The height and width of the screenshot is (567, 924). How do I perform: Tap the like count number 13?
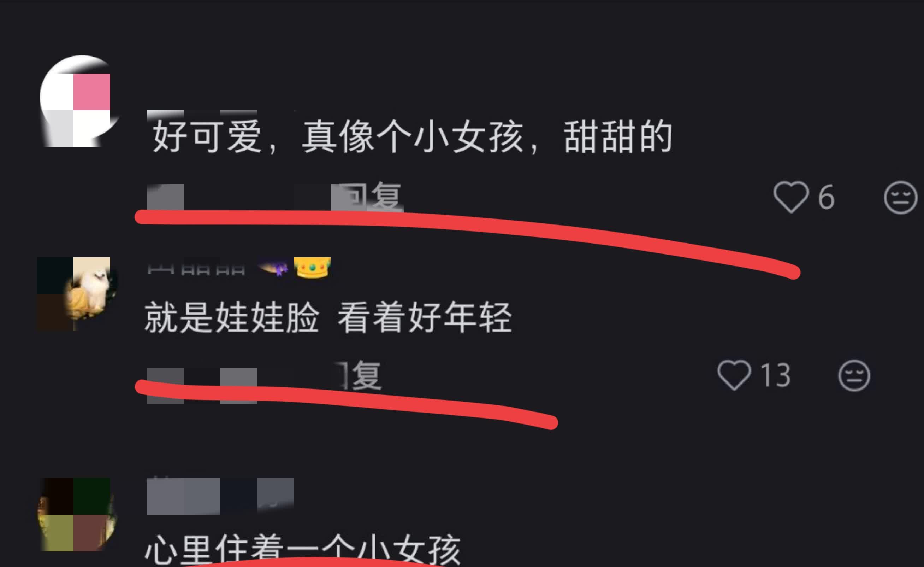(775, 375)
